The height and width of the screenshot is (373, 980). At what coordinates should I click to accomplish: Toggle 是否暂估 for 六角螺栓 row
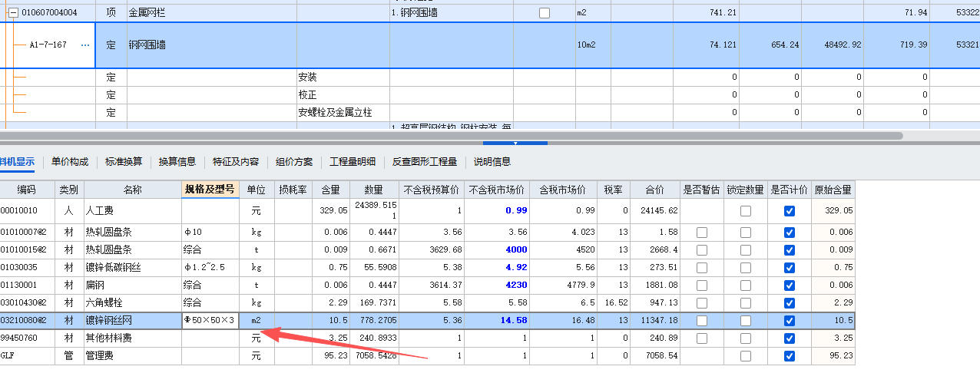(x=701, y=302)
